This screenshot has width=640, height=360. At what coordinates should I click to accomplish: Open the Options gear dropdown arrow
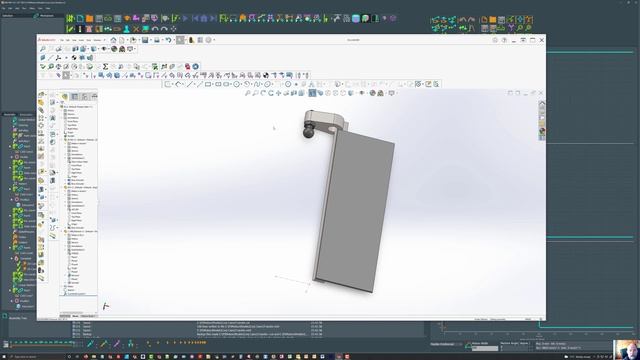tap(214, 40)
